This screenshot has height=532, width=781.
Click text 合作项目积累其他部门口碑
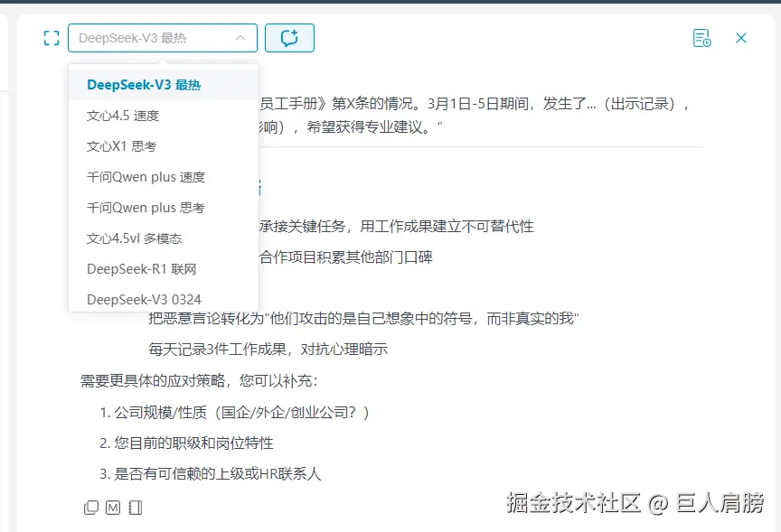coord(345,257)
